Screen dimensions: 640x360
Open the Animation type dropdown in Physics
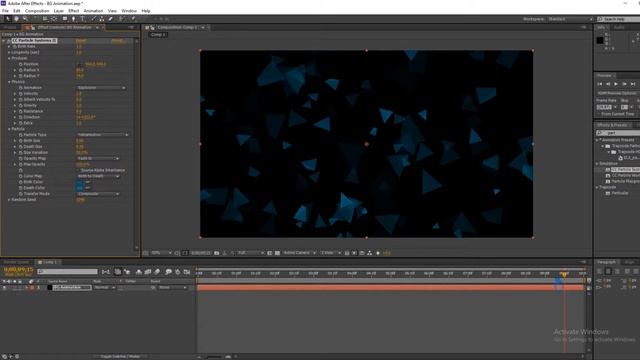pos(101,88)
